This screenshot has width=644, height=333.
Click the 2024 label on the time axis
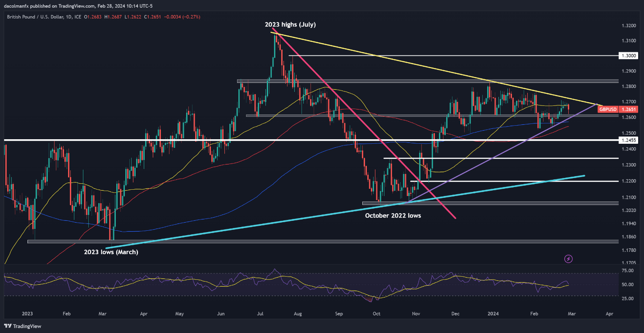click(494, 312)
